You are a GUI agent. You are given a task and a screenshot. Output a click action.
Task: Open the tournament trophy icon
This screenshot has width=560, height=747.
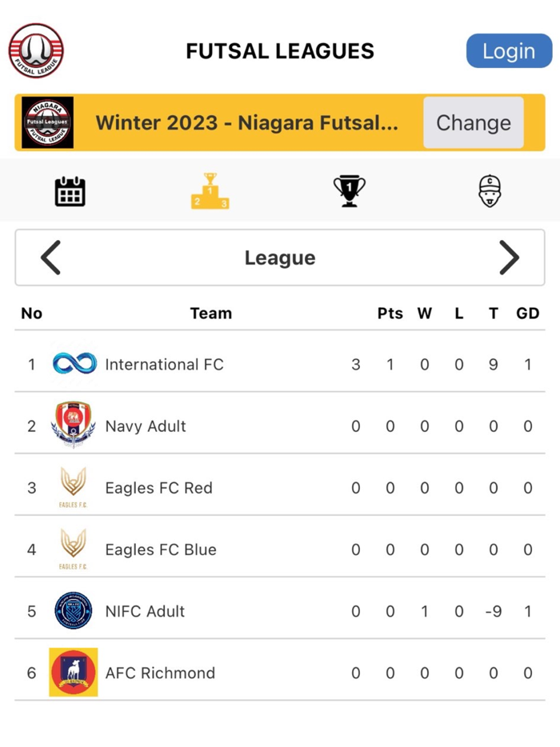coord(350,190)
